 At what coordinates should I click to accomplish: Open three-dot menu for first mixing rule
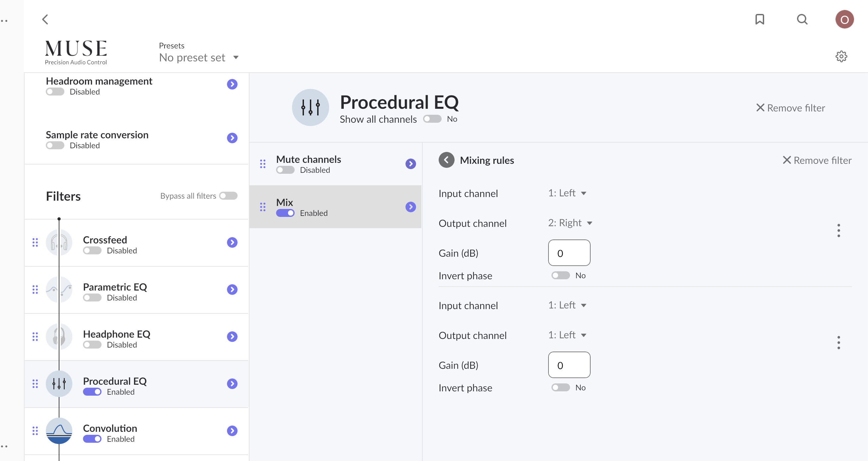click(x=838, y=231)
